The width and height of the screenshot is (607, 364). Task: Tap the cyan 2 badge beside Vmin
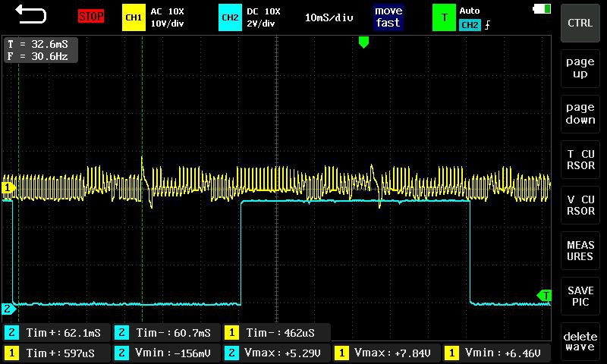click(x=121, y=353)
